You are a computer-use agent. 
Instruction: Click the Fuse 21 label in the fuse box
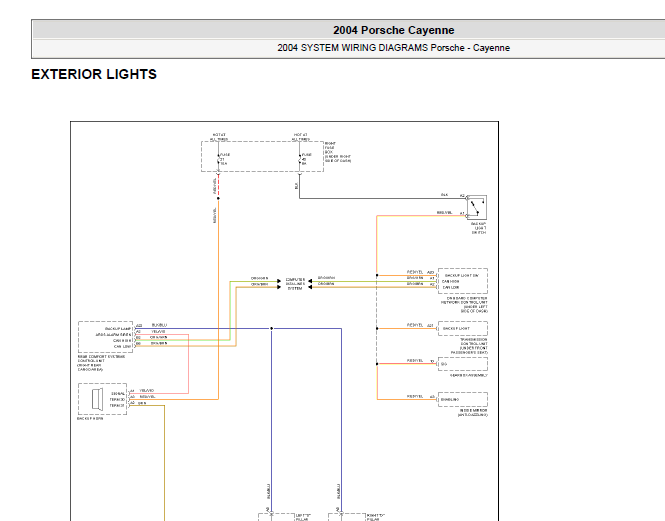click(224, 159)
